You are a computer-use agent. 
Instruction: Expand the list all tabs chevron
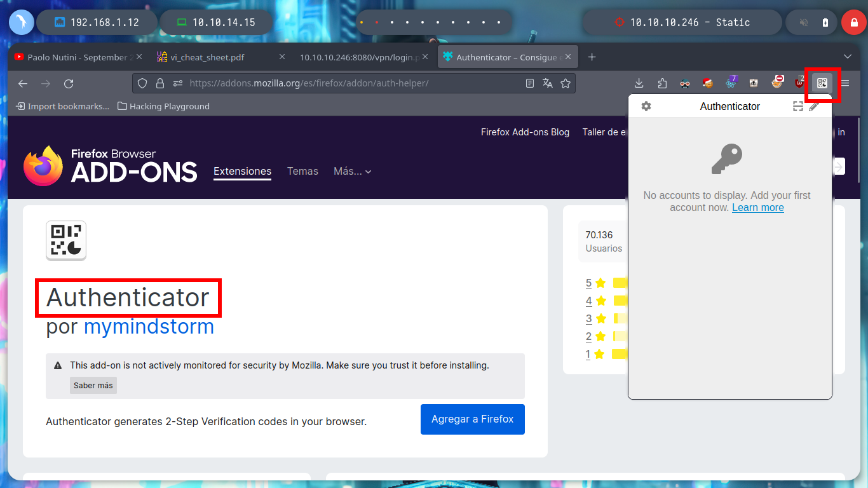[x=848, y=57]
